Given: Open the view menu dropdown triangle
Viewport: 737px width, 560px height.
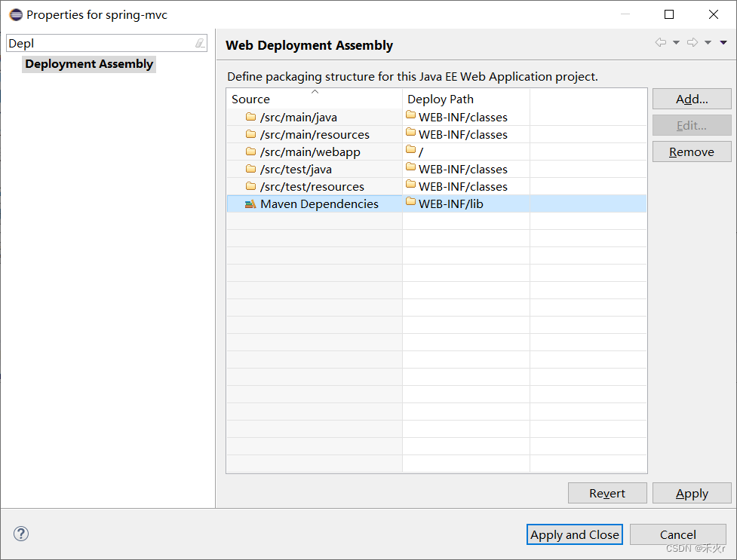Looking at the screenshot, I should click(x=723, y=43).
